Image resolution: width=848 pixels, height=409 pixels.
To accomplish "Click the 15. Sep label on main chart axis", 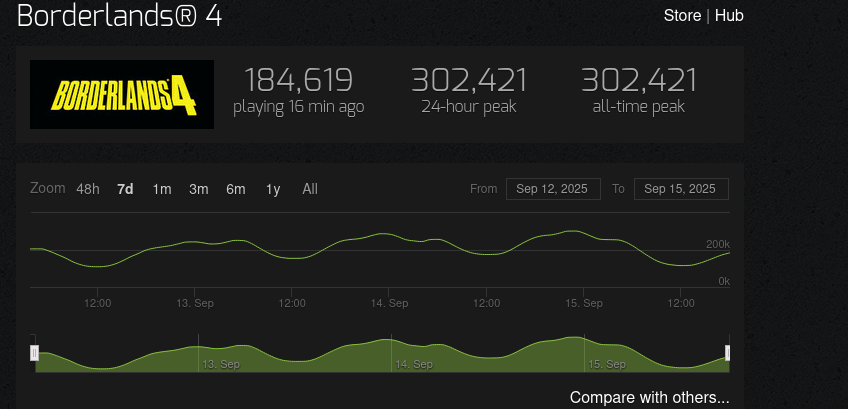I will 584,304.
